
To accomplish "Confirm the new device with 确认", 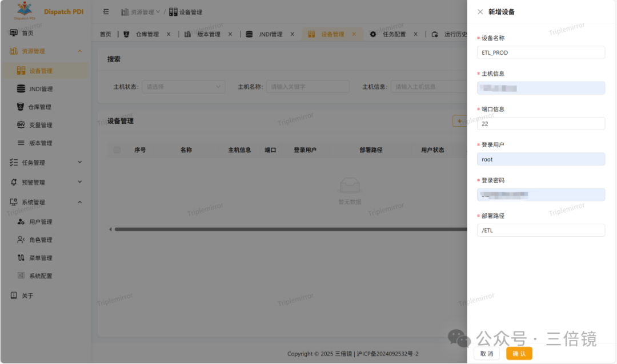I will tap(519, 353).
